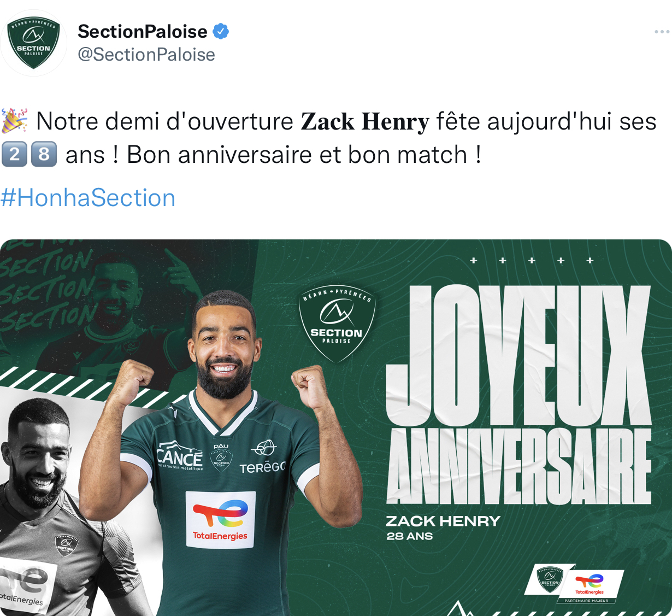Click the keycap 8 emoji

point(44,155)
